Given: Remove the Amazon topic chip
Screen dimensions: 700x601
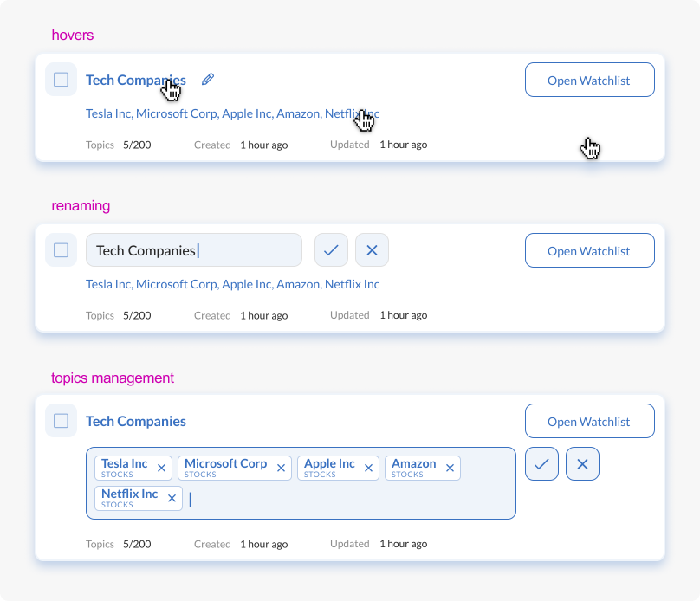Looking at the screenshot, I should click(x=450, y=468).
